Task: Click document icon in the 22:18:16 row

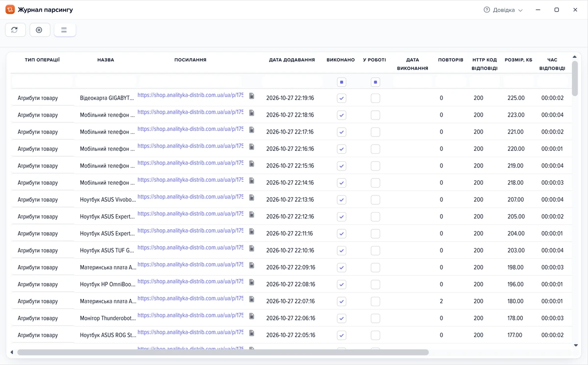Action: pos(252,113)
